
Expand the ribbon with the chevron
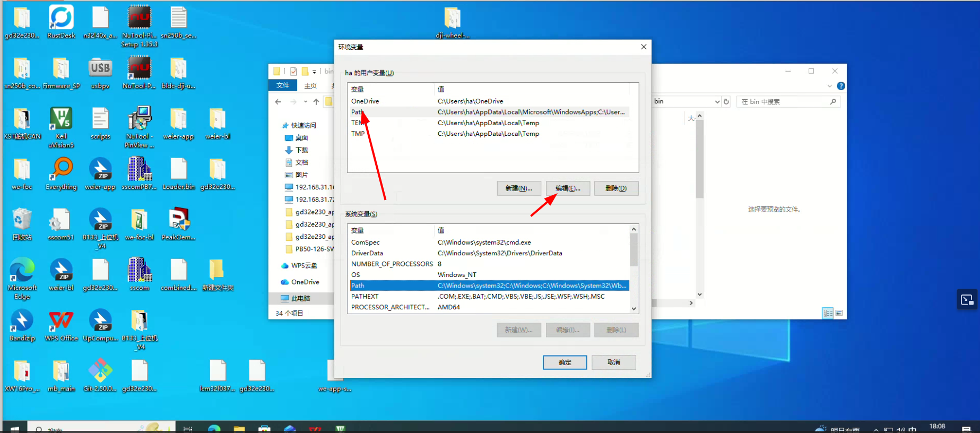(x=829, y=86)
